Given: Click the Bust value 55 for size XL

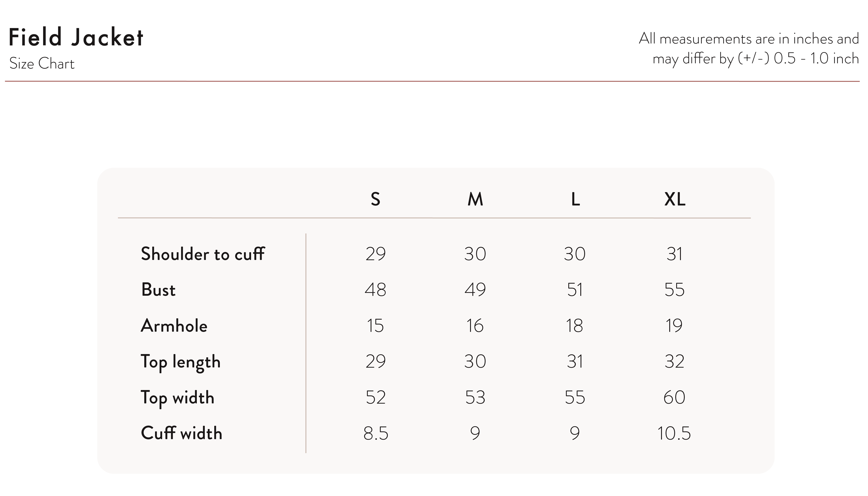Looking at the screenshot, I should (674, 289).
